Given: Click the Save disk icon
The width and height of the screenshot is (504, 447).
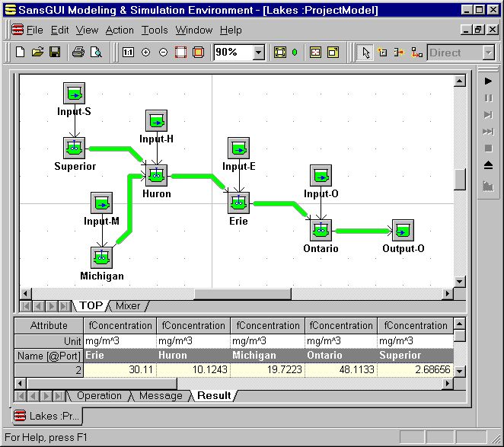Looking at the screenshot, I should pyautogui.click(x=55, y=53).
